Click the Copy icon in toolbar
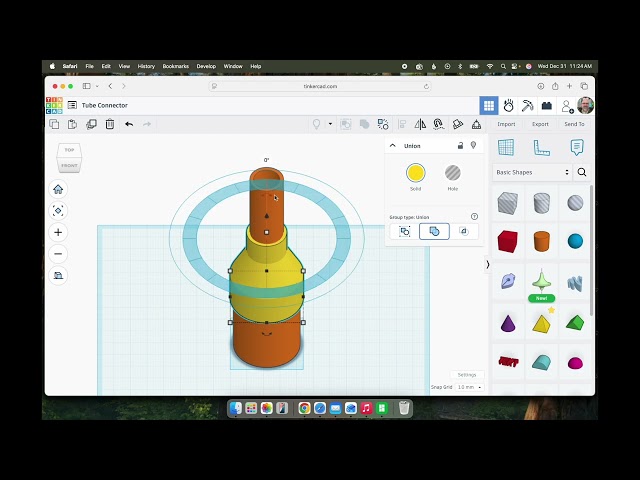 (54, 124)
